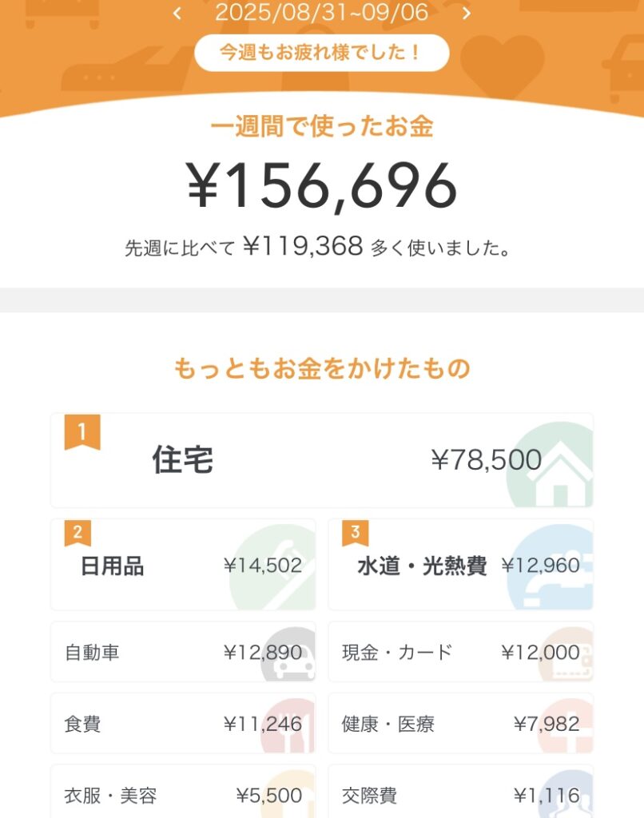Viewport: 644px width, 818px height.
Task: Select the 水道・光熱費 category label
Action: point(422,566)
